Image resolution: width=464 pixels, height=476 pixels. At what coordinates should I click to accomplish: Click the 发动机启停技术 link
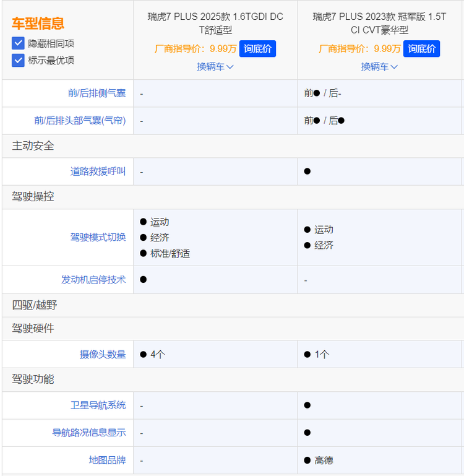(x=93, y=280)
